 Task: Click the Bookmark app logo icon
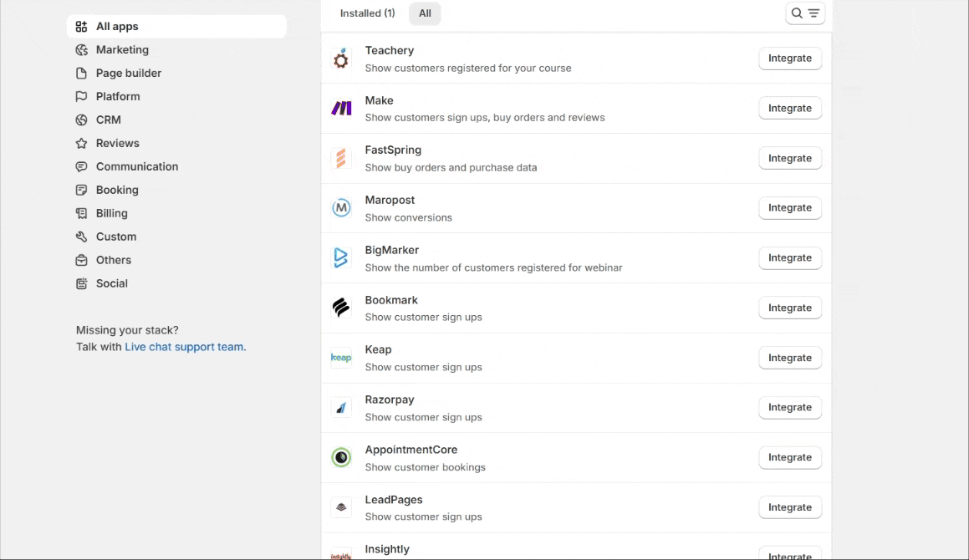click(341, 308)
